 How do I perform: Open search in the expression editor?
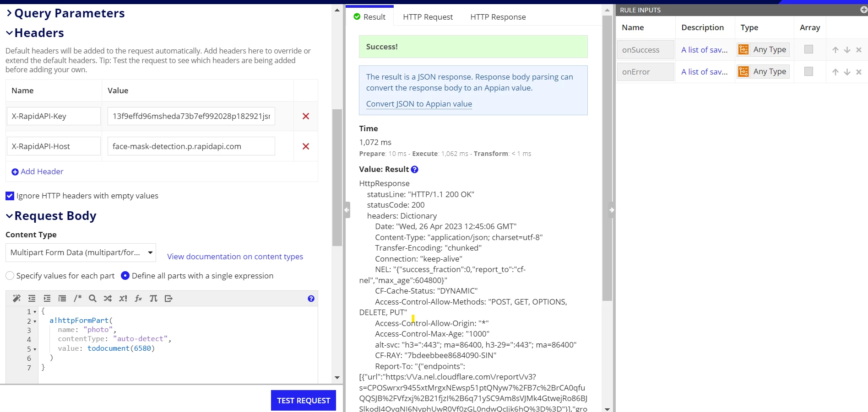click(92, 299)
